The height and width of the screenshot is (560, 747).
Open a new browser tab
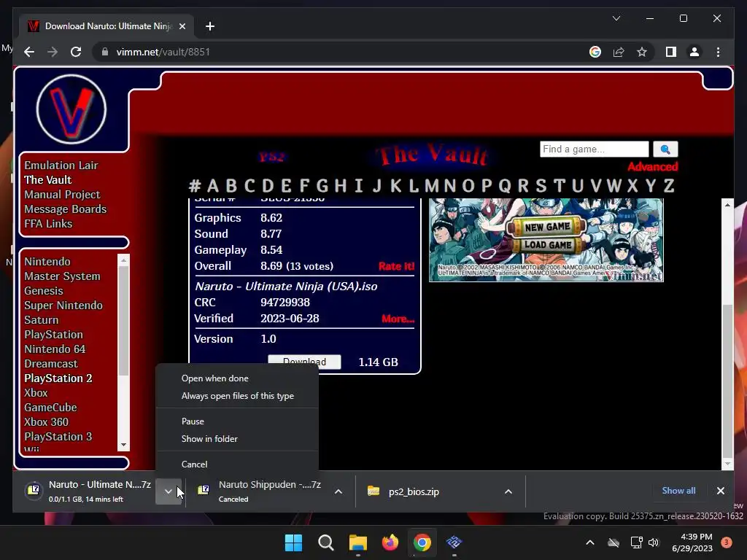tap(209, 26)
